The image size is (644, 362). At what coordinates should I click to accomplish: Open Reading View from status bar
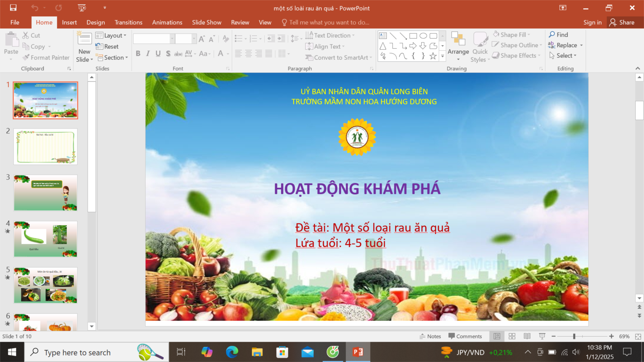click(527, 336)
